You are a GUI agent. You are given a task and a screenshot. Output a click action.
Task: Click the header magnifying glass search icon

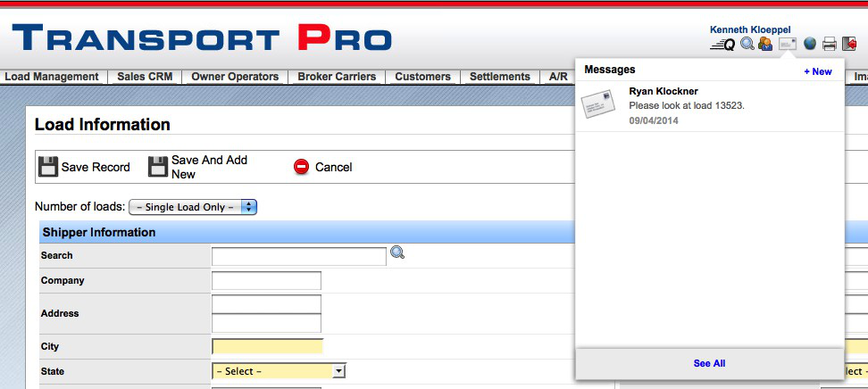click(747, 44)
